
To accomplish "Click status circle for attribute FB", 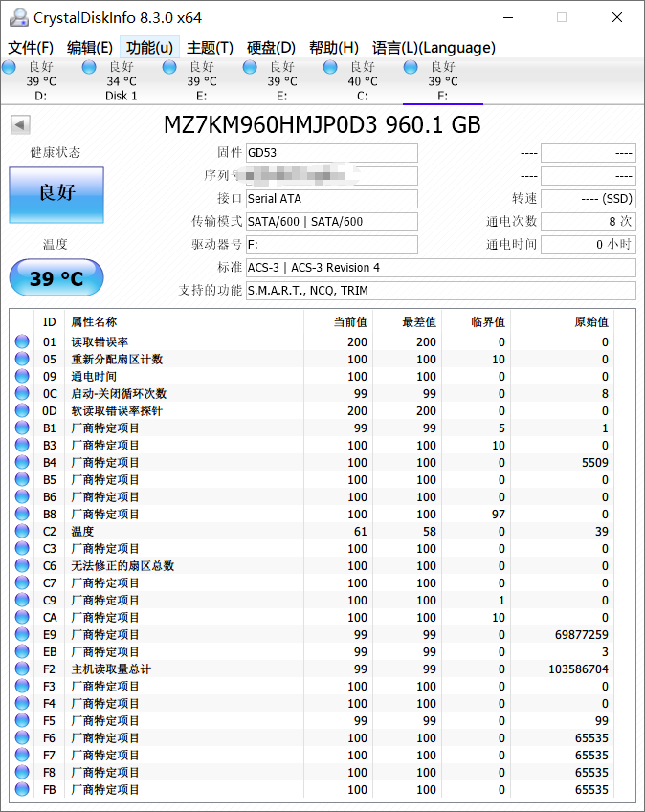I will coord(22,789).
